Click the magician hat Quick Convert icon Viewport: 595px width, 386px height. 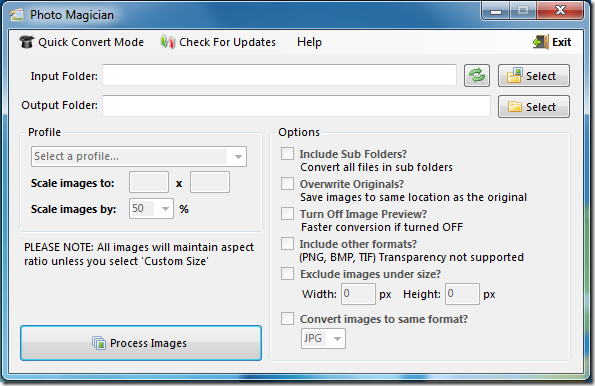tap(27, 42)
